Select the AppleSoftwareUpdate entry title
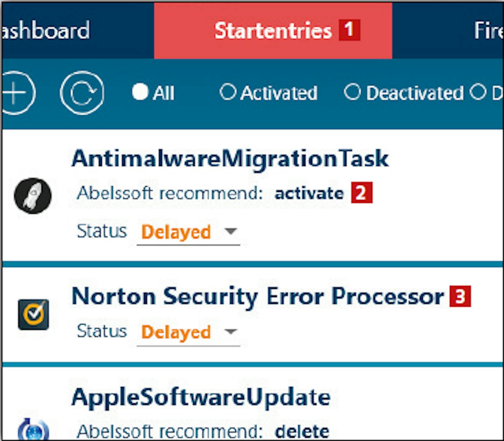Image resolution: width=504 pixels, height=441 pixels. click(x=201, y=397)
